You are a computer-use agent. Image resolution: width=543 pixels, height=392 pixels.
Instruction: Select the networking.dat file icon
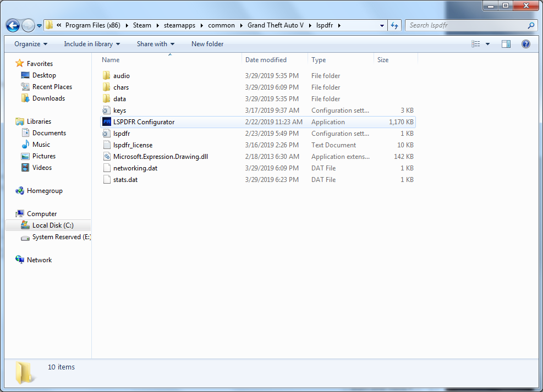(x=106, y=168)
